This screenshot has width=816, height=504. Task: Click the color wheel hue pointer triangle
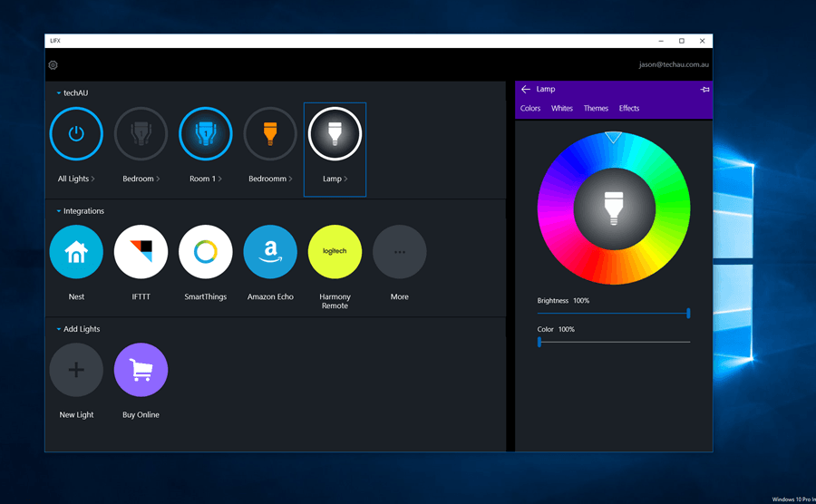[614, 137]
